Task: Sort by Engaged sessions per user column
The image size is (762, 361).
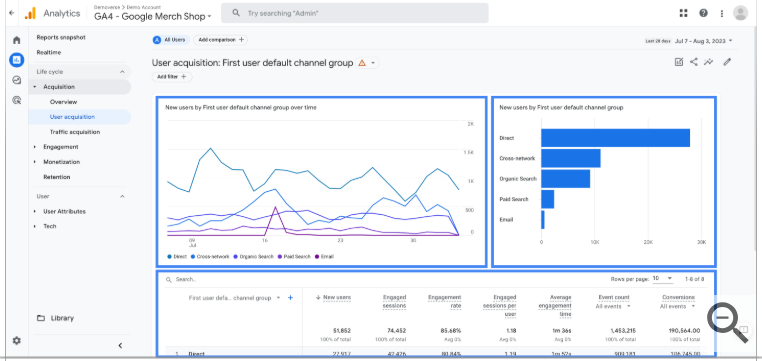Action: pyautogui.click(x=500, y=306)
